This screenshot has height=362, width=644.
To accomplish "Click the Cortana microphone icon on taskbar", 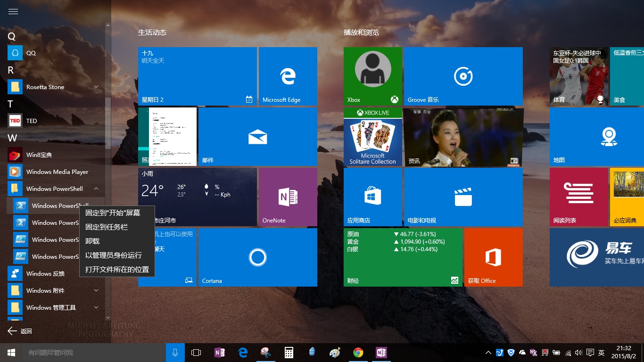I will [x=175, y=353].
